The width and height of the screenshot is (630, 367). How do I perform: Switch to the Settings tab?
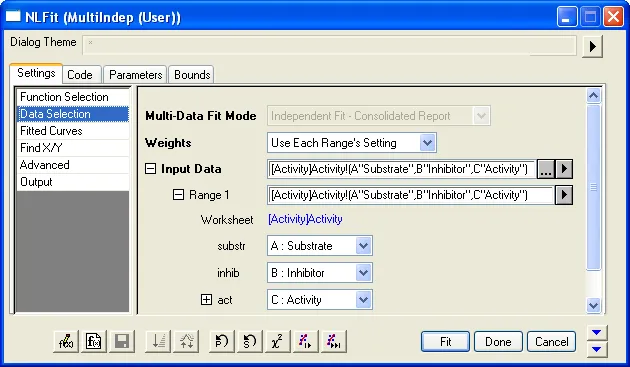coord(36,73)
